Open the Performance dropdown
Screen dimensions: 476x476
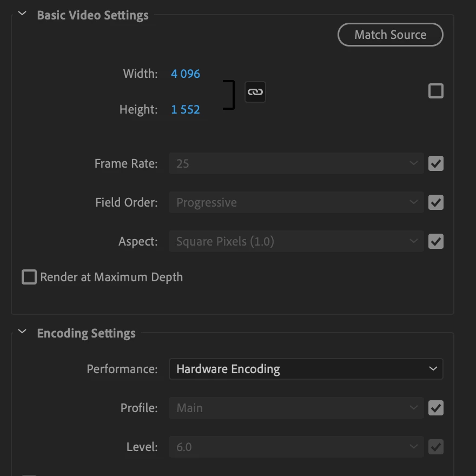306,369
